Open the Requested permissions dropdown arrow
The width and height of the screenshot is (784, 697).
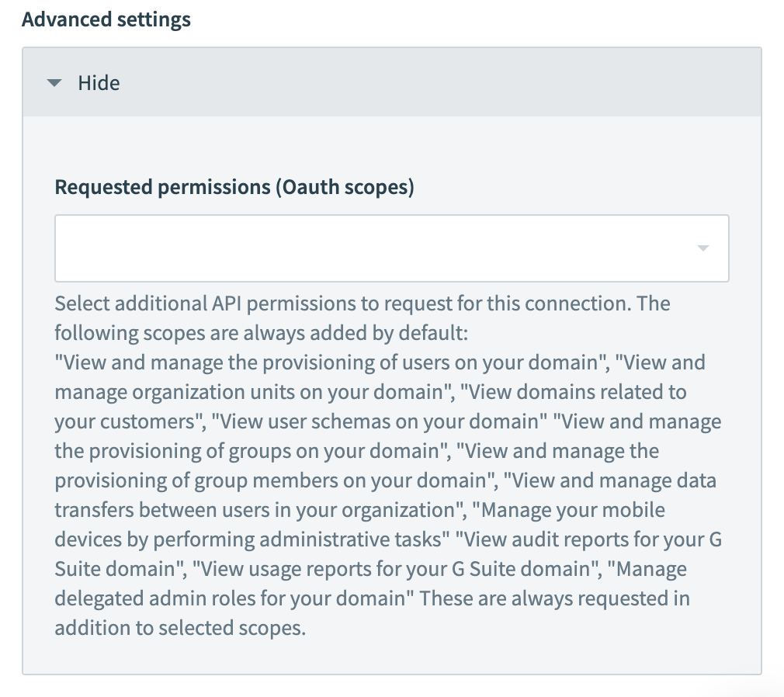coord(702,248)
